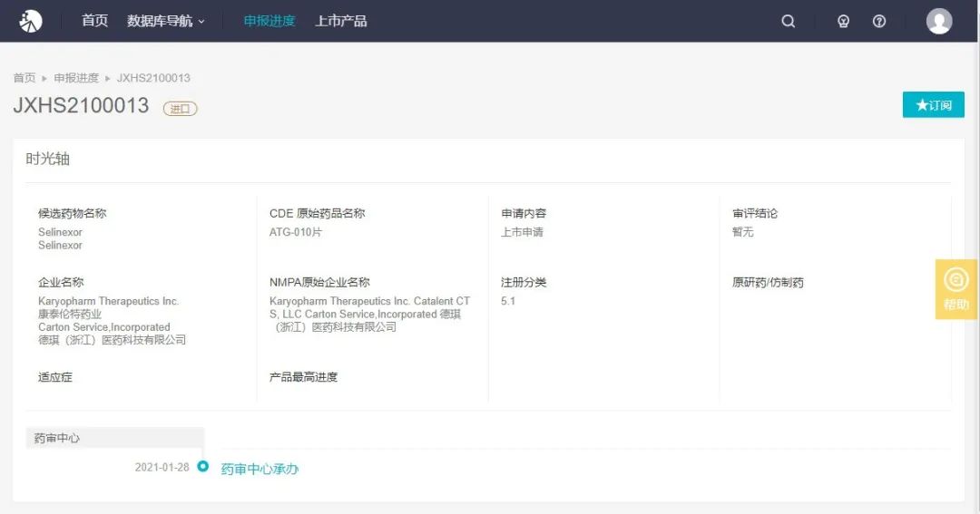
Task: Click the 进口 import tag badge
Action: [180, 109]
